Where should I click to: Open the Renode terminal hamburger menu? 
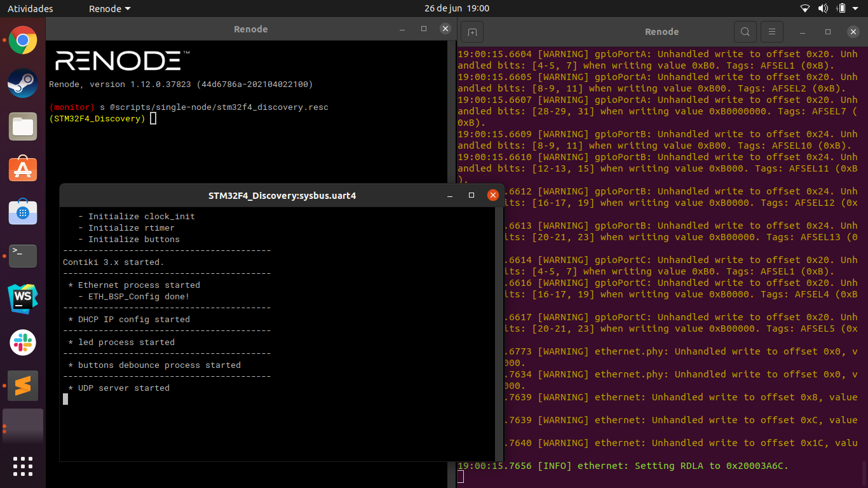tap(772, 31)
